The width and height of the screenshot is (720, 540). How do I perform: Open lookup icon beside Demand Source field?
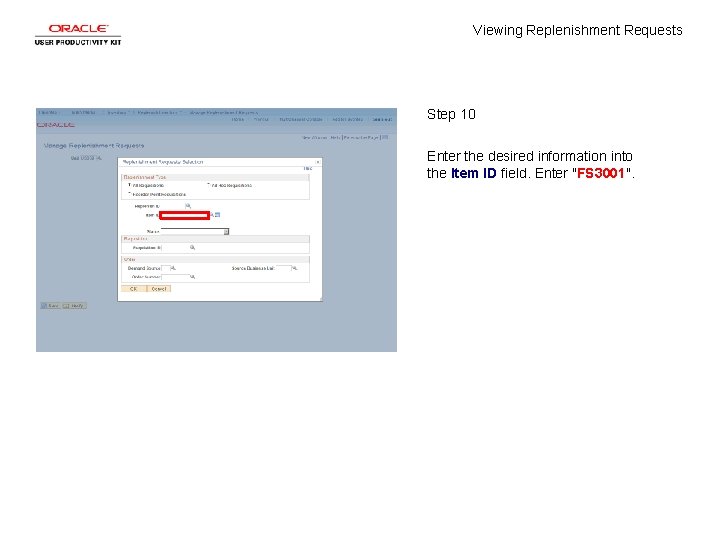173,268
